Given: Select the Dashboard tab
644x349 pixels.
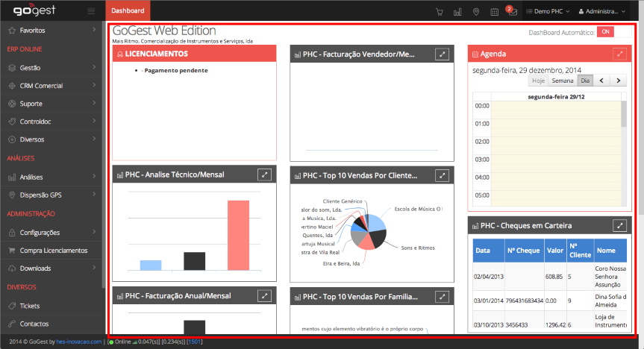Looking at the screenshot, I should point(128,10).
